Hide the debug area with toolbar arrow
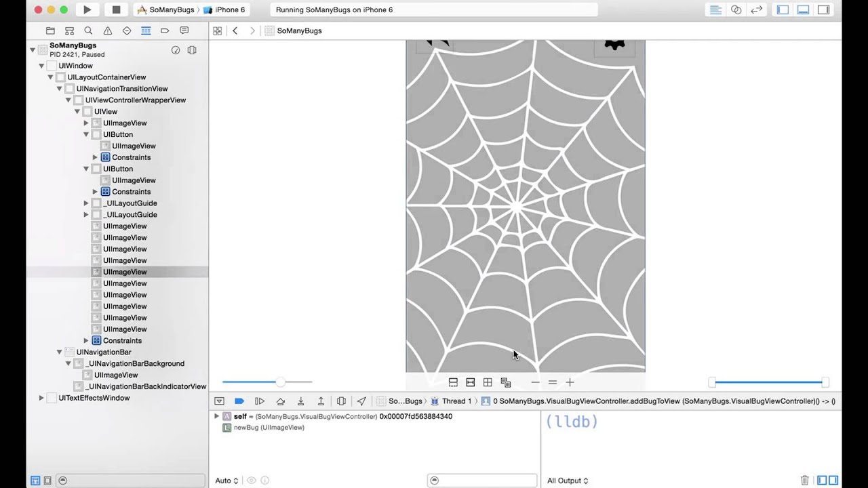Image resolution: width=868 pixels, height=488 pixels. pyautogui.click(x=219, y=401)
